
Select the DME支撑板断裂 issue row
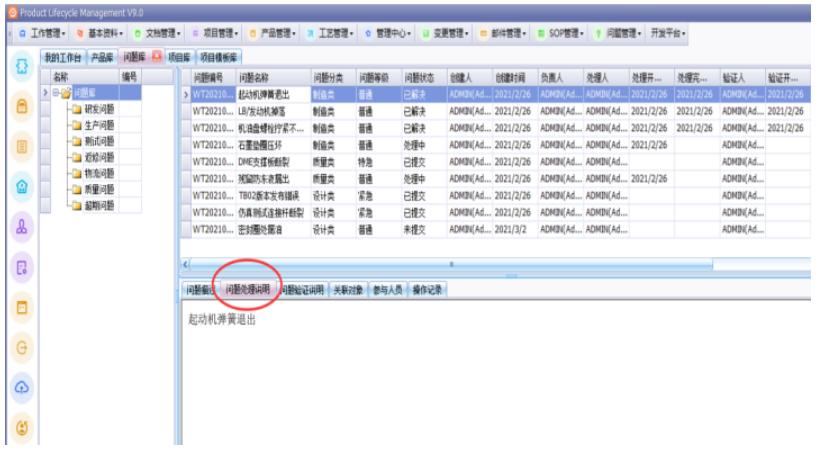tap(496, 162)
